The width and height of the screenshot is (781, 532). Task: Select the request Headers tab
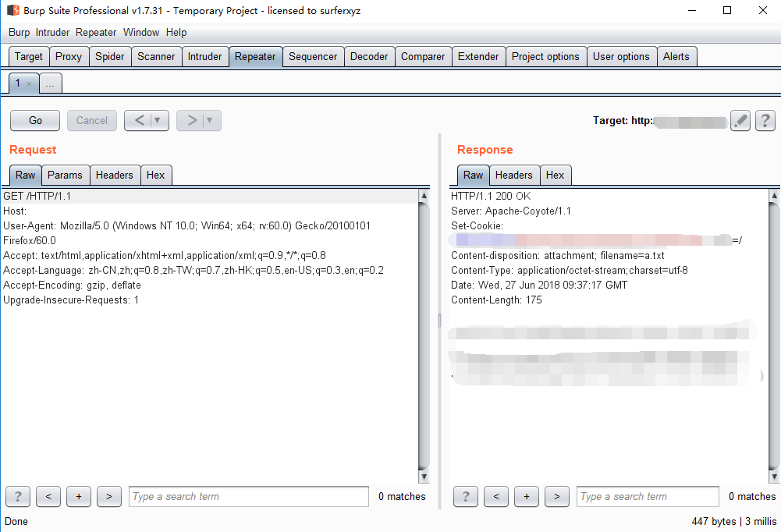115,176
